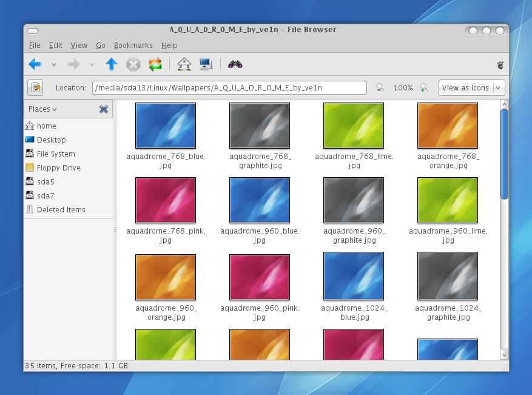Select home in the Places list
The width and height of the screenshot is (532, 395).
point(68,126)
